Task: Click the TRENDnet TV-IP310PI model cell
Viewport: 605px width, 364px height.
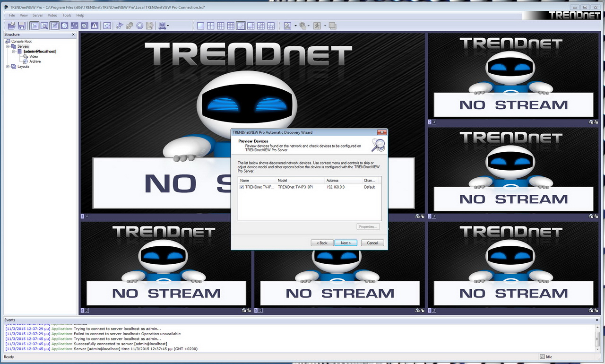Action: pyautogui.click(x=295, y=187)
